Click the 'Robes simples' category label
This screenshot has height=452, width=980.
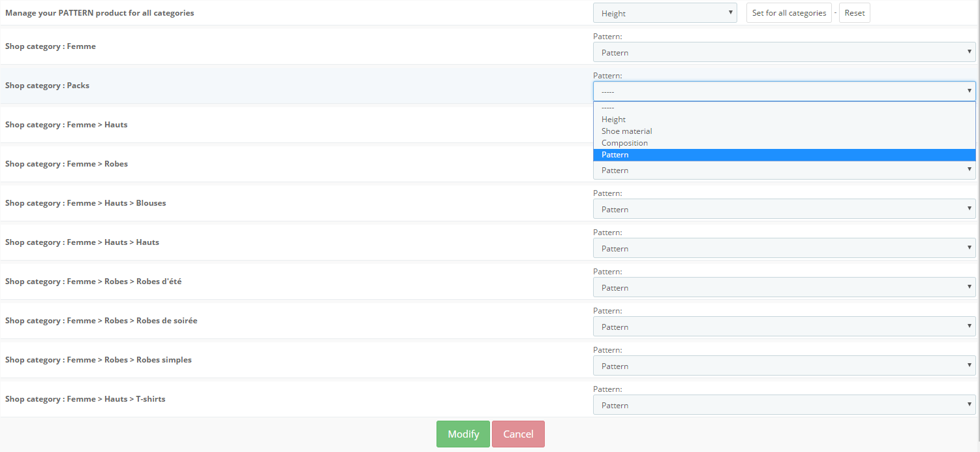99,360
